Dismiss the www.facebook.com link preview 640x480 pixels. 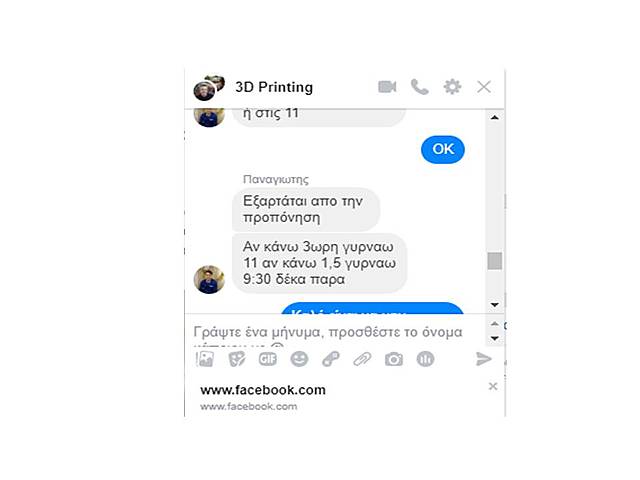pos(493,386)
